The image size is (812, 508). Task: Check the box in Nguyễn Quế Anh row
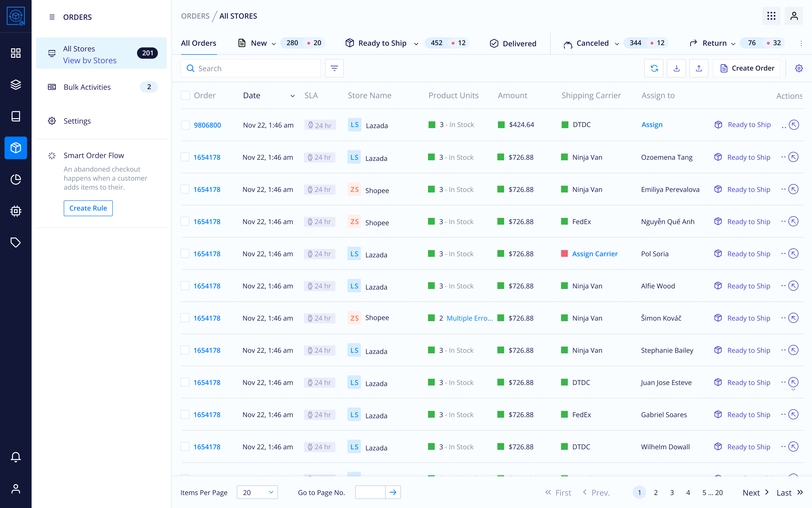(185, 221)
